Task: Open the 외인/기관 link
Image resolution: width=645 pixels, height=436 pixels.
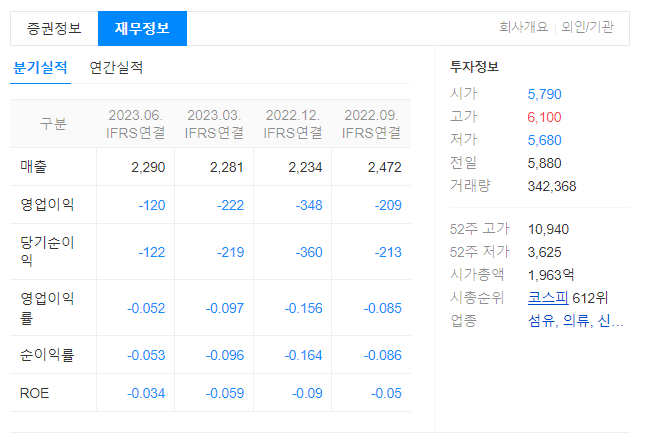Action: click(587, 27)
